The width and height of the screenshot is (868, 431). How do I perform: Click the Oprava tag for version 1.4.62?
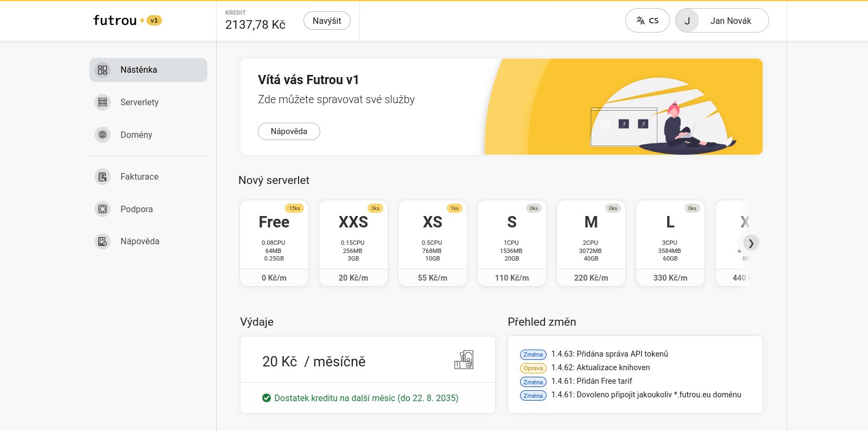(x=533, y=368)
